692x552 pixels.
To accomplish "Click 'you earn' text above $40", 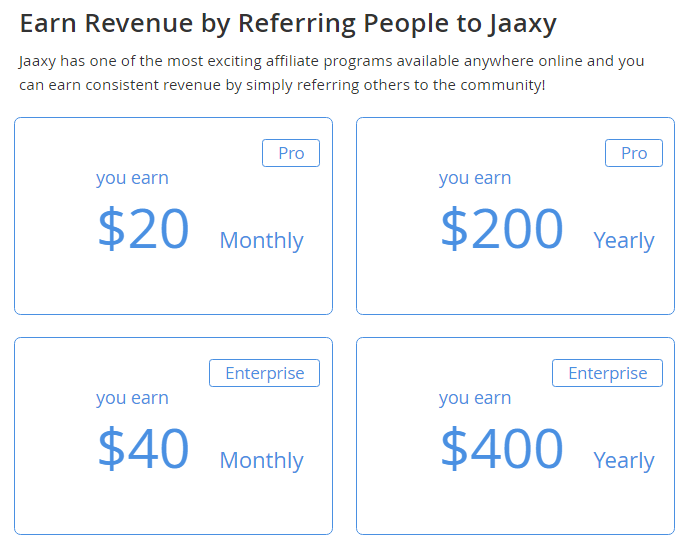I will [132, 398].
